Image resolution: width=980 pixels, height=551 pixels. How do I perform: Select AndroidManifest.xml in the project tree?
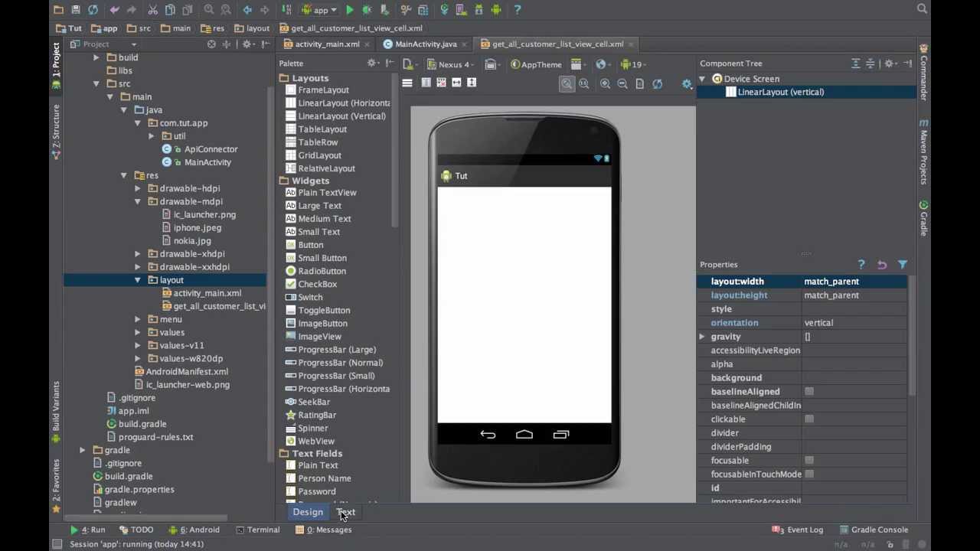[187, 371]
